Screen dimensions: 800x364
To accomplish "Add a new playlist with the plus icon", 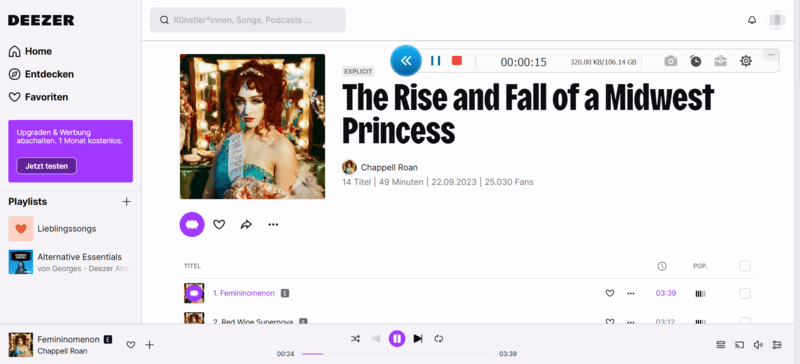I will (x=127, y=202).
